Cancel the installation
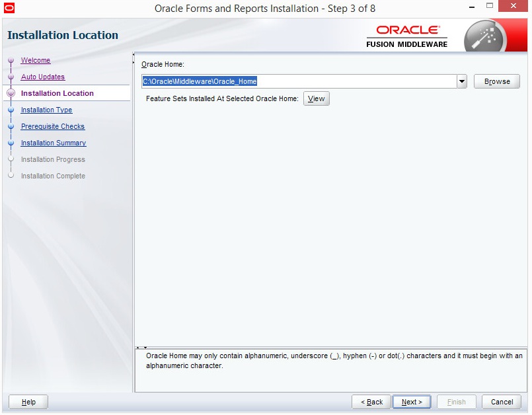This screenshot has height=415, width=532. (502, 402)
